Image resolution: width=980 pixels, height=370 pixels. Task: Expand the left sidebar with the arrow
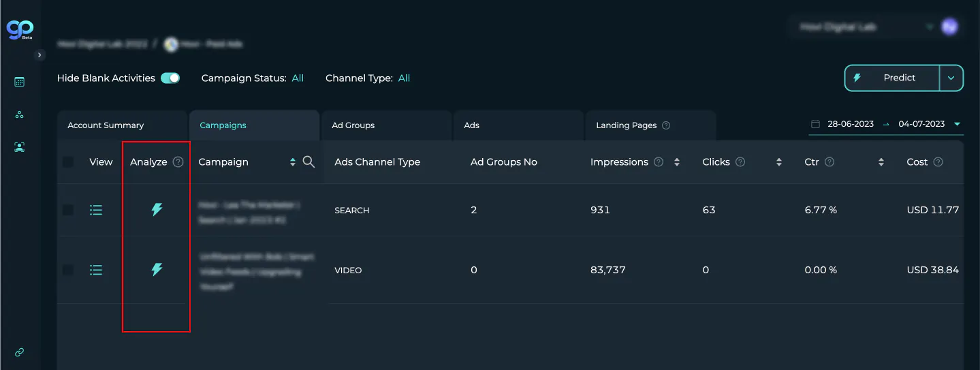pyautogui.click(x=40, y=55)
